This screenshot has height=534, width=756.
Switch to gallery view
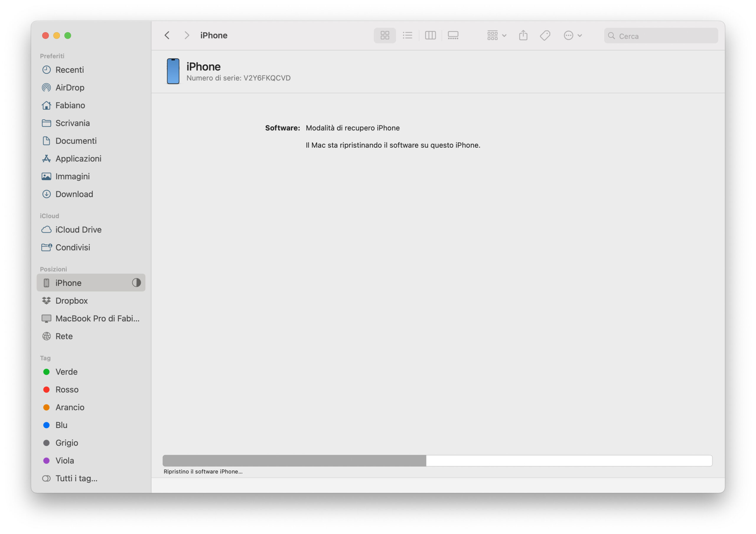point(453,35)
